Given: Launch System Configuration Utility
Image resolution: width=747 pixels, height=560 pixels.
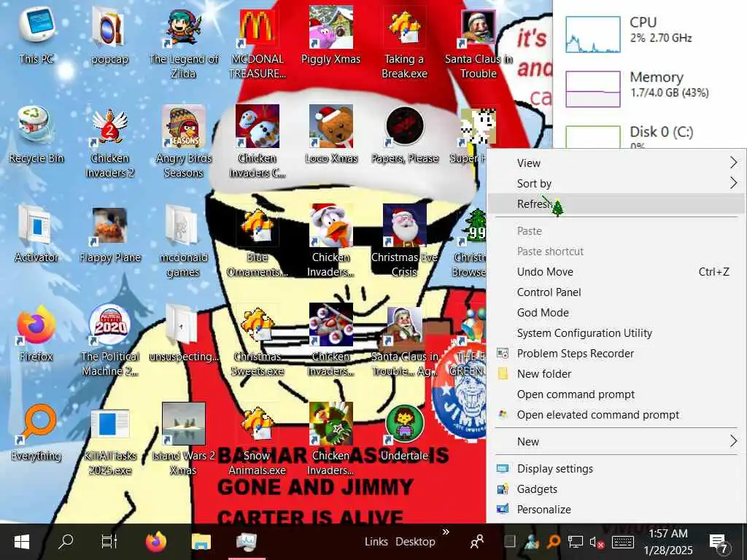Looking at the screenshot, I should click(x=616, y=333).
